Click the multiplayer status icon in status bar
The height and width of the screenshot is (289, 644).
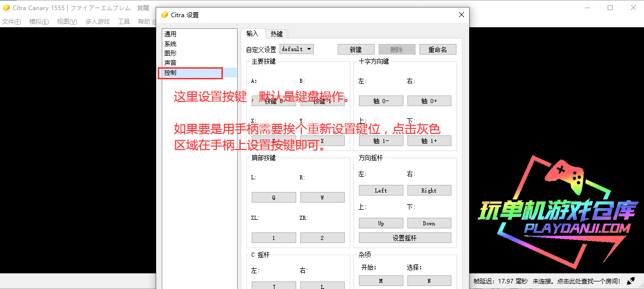point(631,281)
